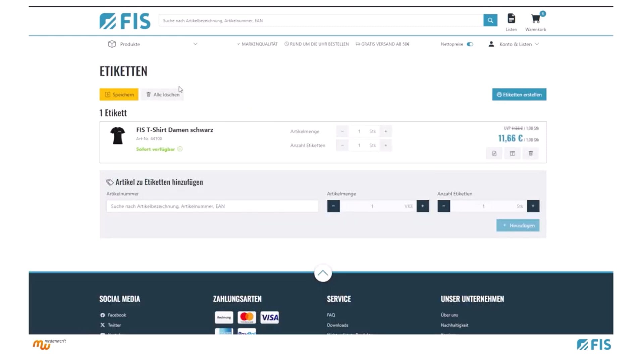Click Alle löschen button
644x362 pixels.
coord(162,95)
